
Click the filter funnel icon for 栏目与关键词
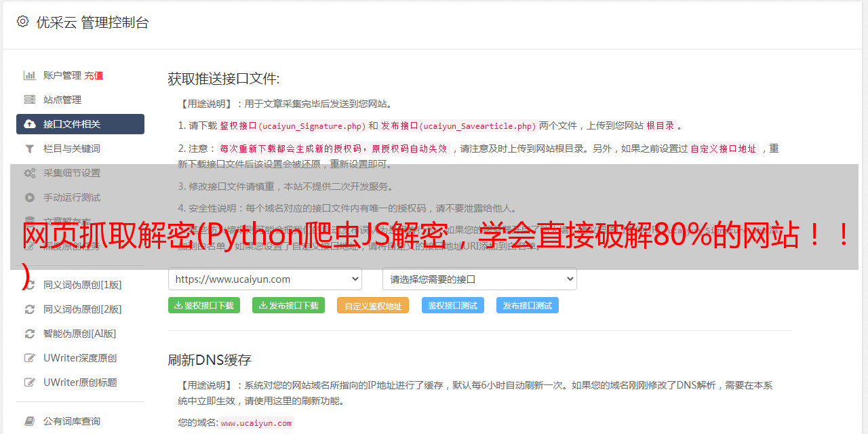[30, 149]
